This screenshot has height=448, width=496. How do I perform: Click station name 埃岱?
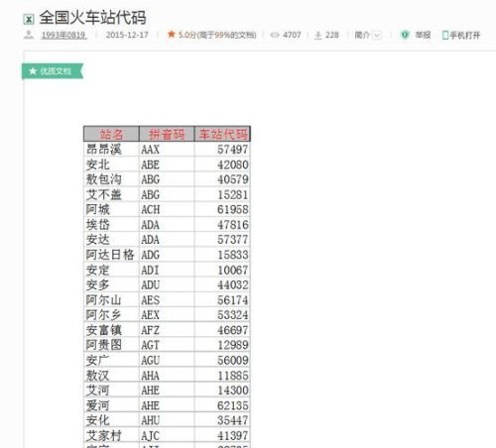pos(98,224)
